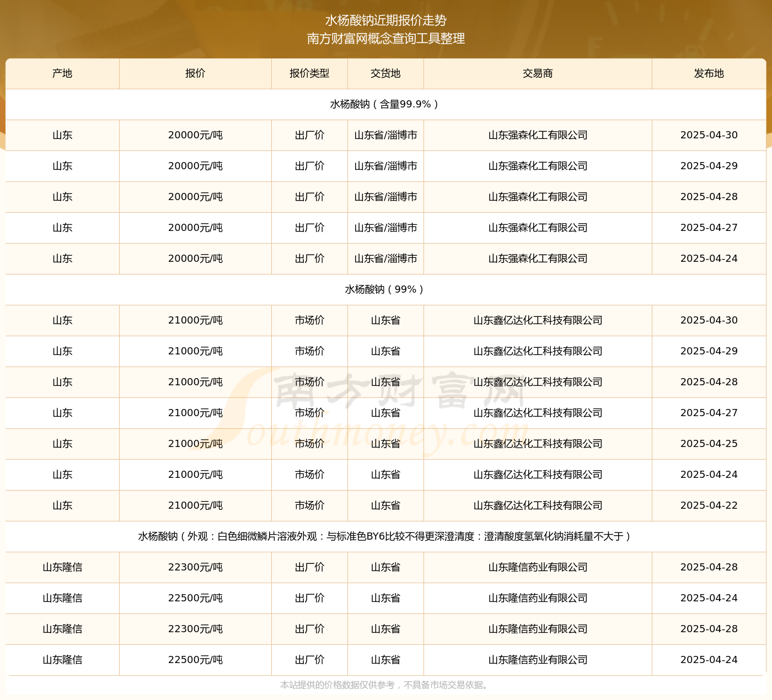Image resolution: width=772 pixels, height=700 pixels.
Task: Click the 报价 column header
Action: (x=195, y=73)
